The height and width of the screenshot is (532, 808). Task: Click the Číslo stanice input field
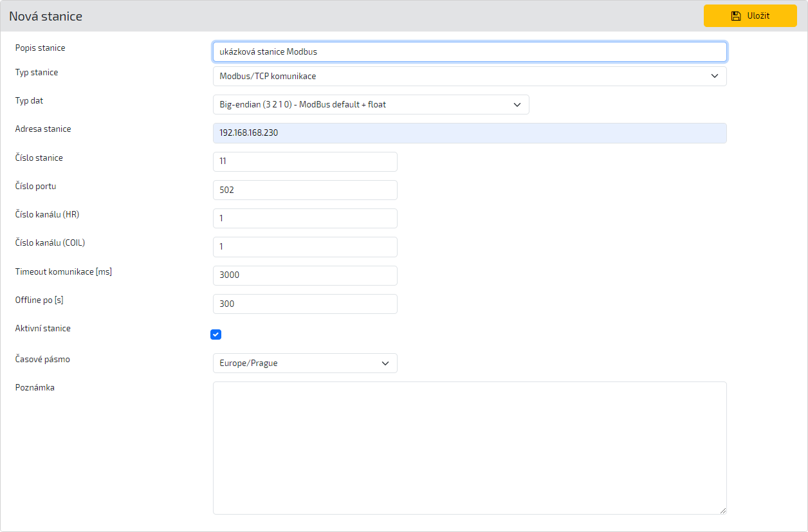click(x=304, y=162)
